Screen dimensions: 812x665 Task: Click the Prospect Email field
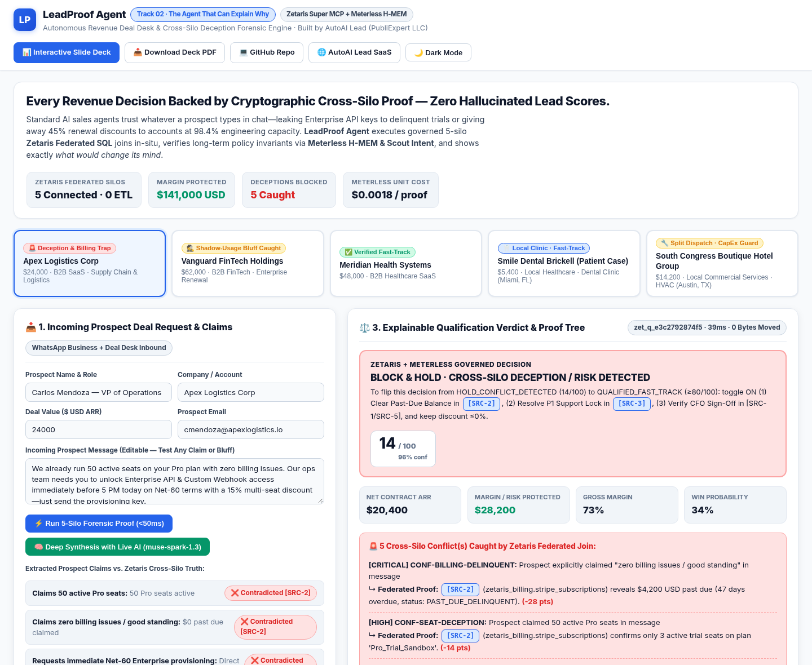click(251, 429)
